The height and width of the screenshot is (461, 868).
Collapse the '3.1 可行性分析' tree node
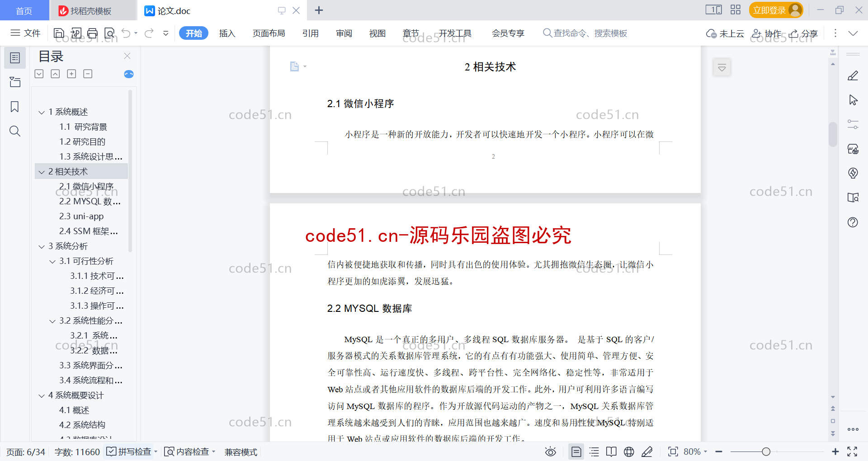(x=52, y=261)
